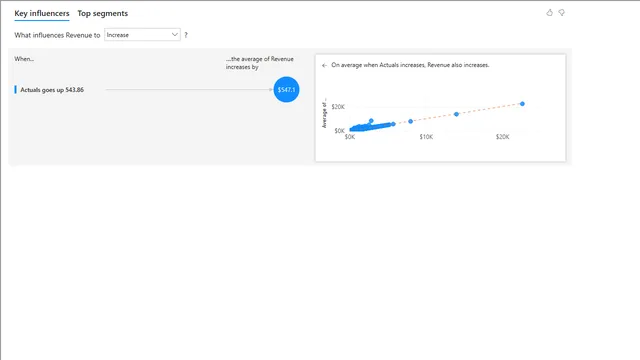The width and height of the screenshot is (640, 360).
Task: Open the Top segments tab
Action: [102, 13]
